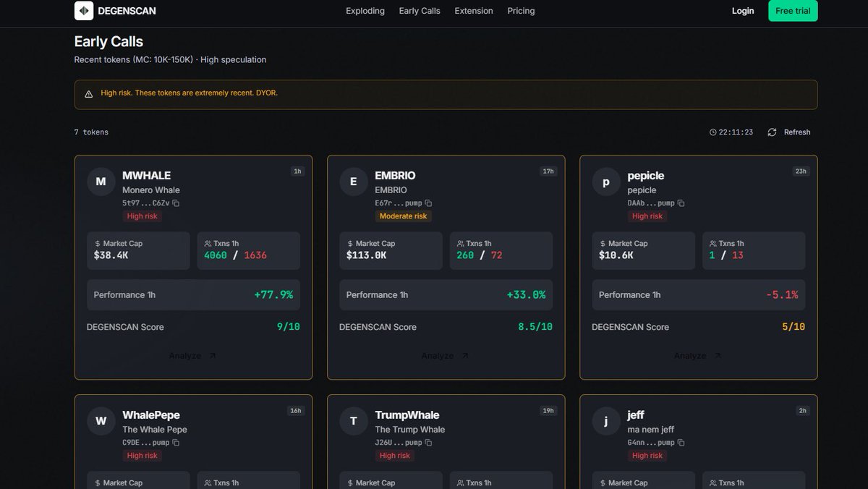Click the $10.6K market cap value
The image size is (868, 489).
(616, 255)
